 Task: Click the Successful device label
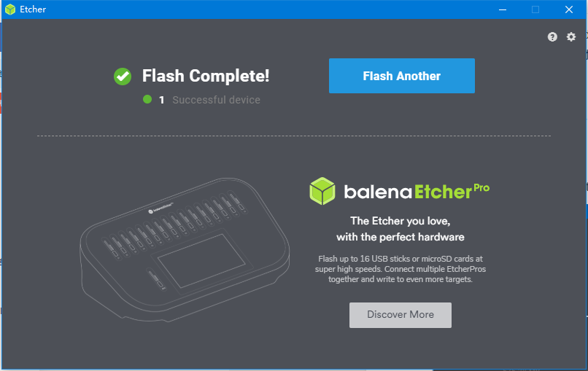[217, 100]
